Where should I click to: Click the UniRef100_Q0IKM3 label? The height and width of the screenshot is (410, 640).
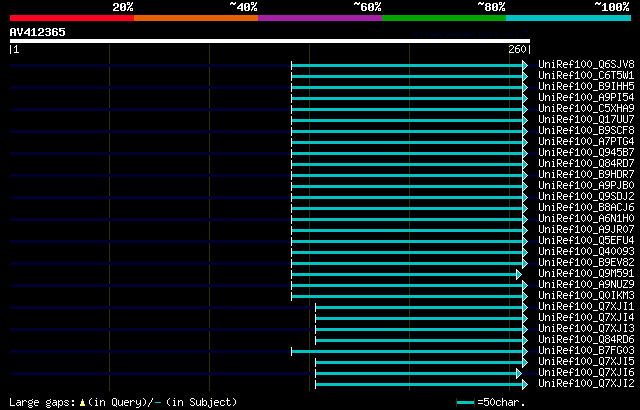tap(586, 296)
